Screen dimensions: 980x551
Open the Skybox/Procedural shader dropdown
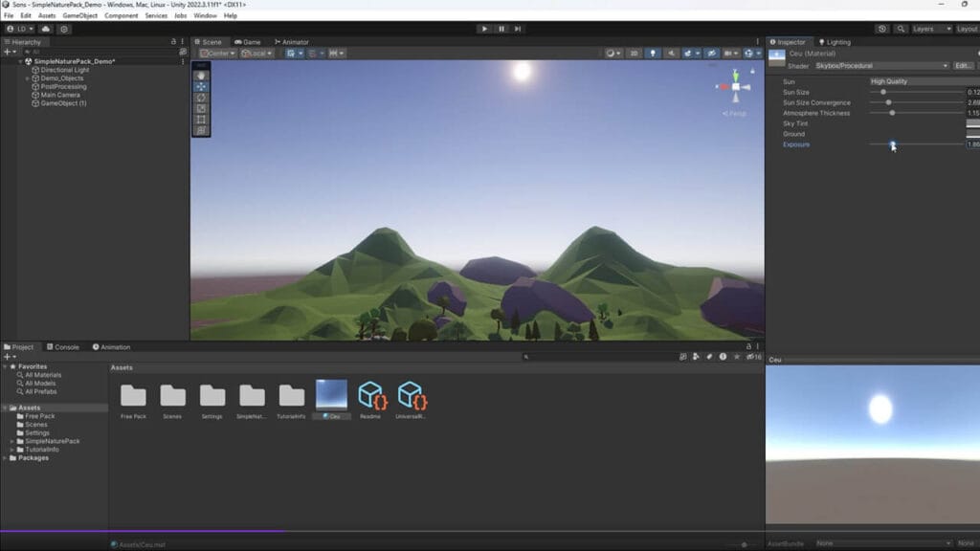[880, 65]
